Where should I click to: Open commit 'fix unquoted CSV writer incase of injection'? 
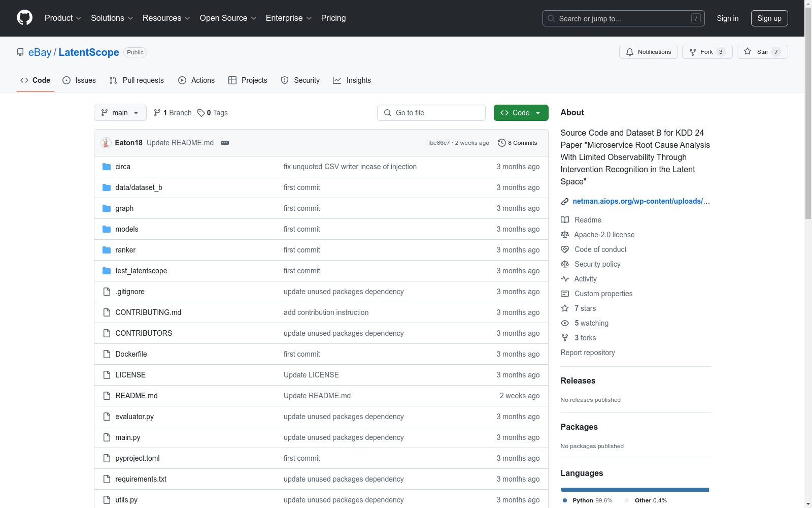(x=350, y=167)
